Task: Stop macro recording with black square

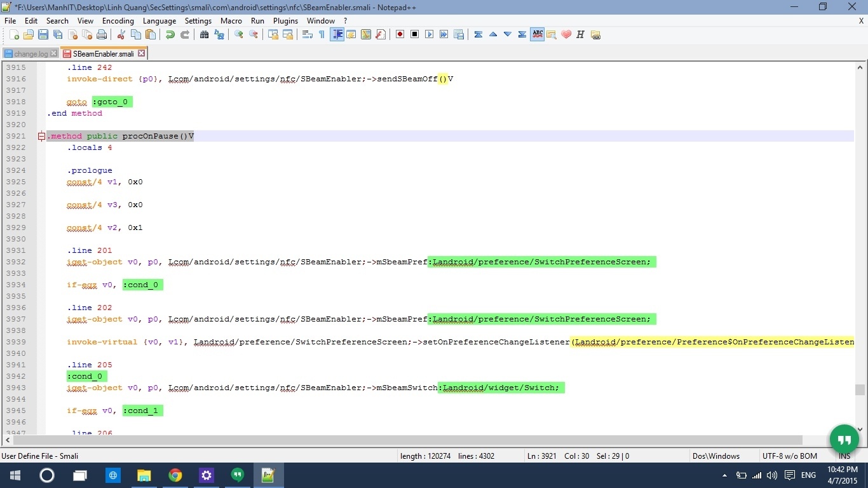Action: (x=414, y=34)
